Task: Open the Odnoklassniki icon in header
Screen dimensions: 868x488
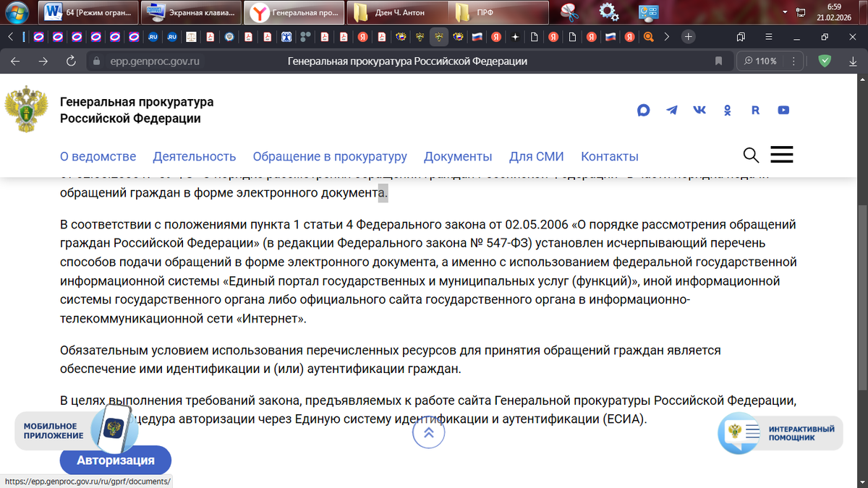Action: [x=728, y=111]
